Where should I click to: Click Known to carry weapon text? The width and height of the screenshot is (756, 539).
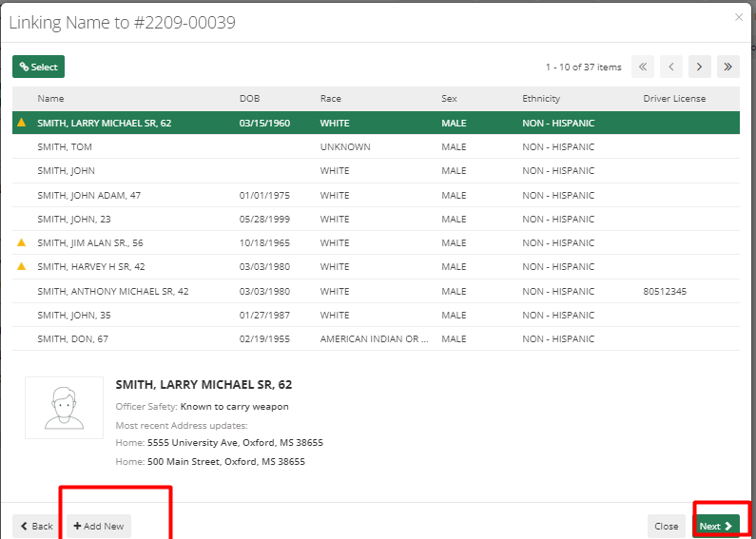(x=234, y=407)
